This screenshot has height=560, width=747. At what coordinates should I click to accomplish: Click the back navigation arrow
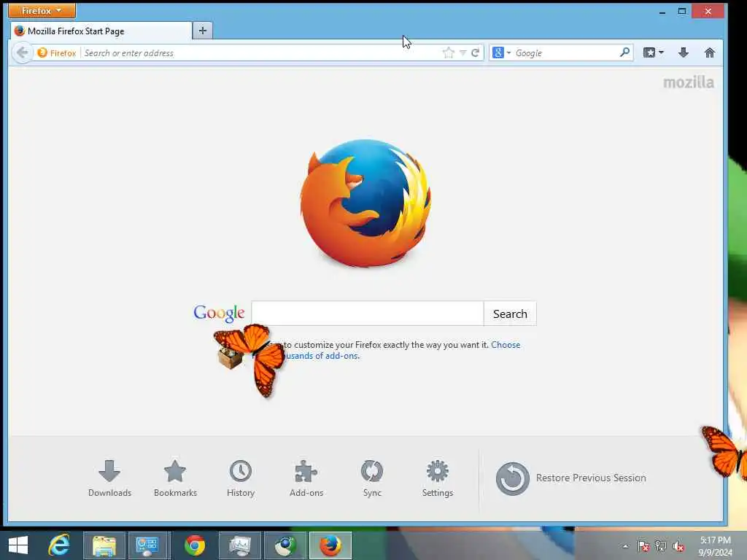coord(22,52)
